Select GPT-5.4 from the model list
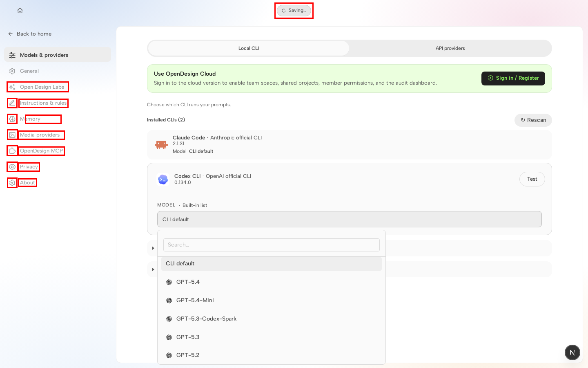The image size is (588, 368). click(x=272, y=282)
